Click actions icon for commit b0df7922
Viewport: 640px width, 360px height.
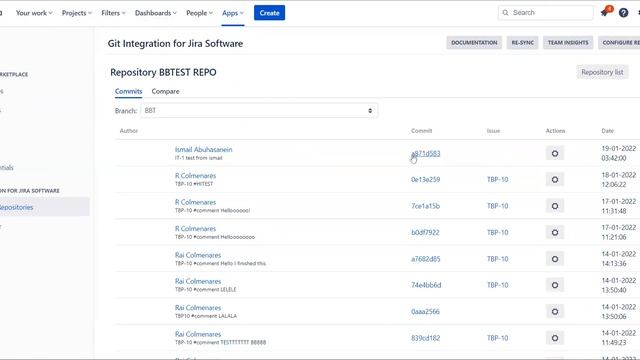pyautogui.click(x=555, y=233)
